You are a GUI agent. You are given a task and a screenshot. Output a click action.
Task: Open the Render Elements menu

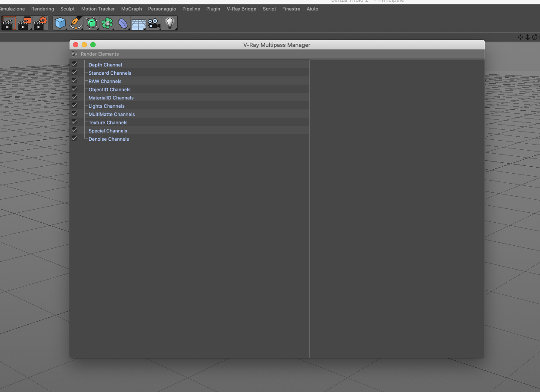point(99,54)
